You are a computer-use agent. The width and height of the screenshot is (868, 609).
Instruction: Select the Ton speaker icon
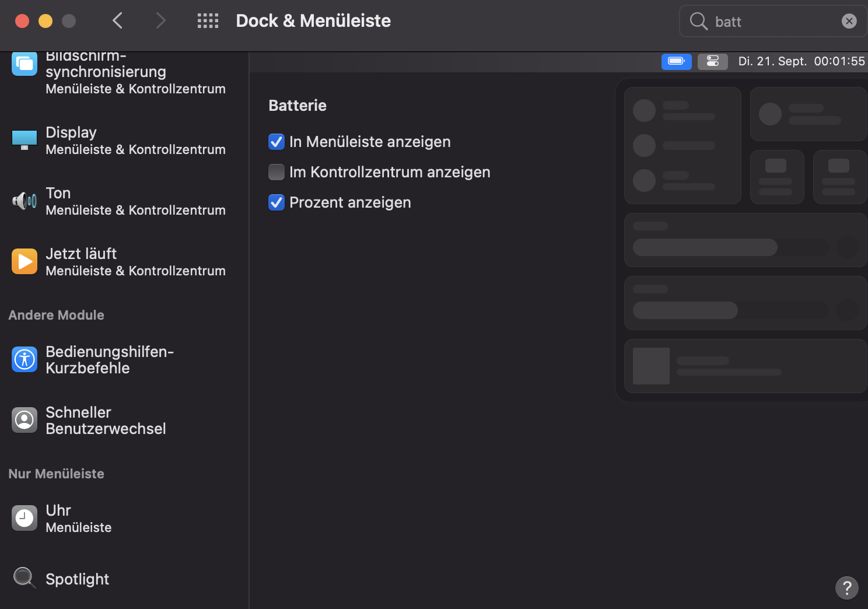click(x=24, y=201)
